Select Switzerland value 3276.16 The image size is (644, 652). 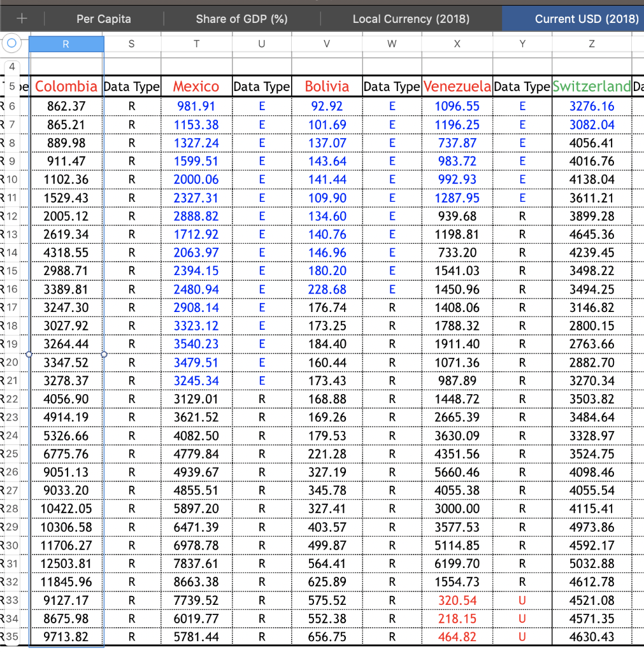tap(592, 106)
